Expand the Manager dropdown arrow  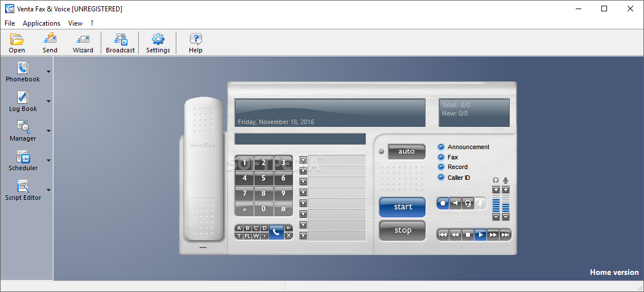pos(48,130)
